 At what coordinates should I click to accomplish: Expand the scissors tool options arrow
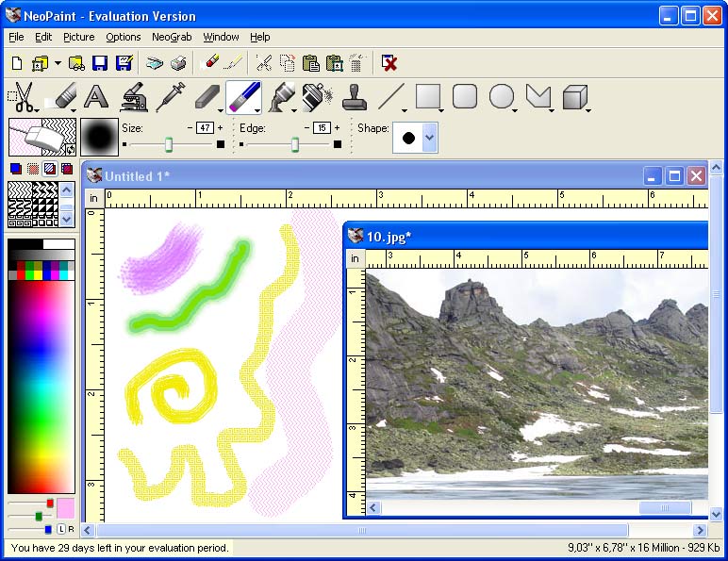click(37, 110)
